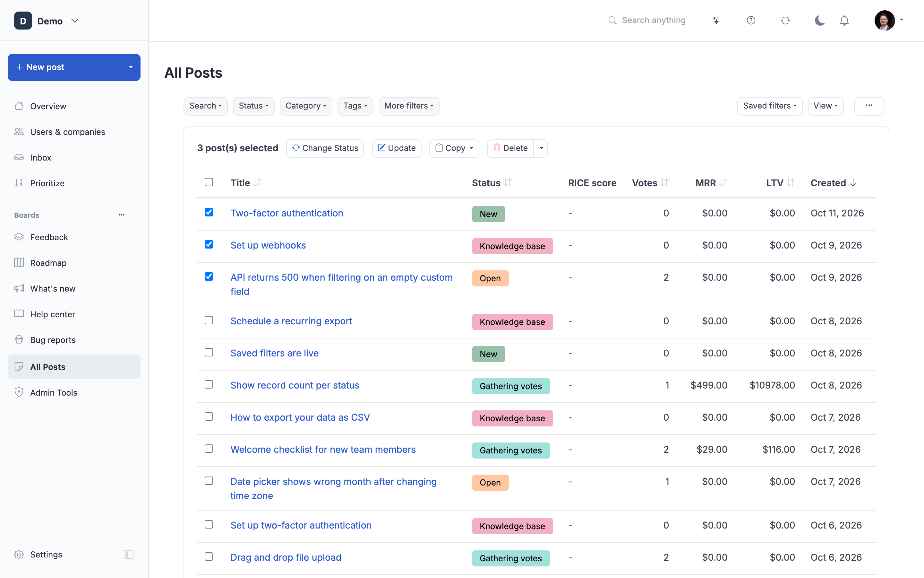Uncheck API returns 500 row checkbox
Image resolution: width=924 pixels, height=578 pixels.
[x=209, y=276]
